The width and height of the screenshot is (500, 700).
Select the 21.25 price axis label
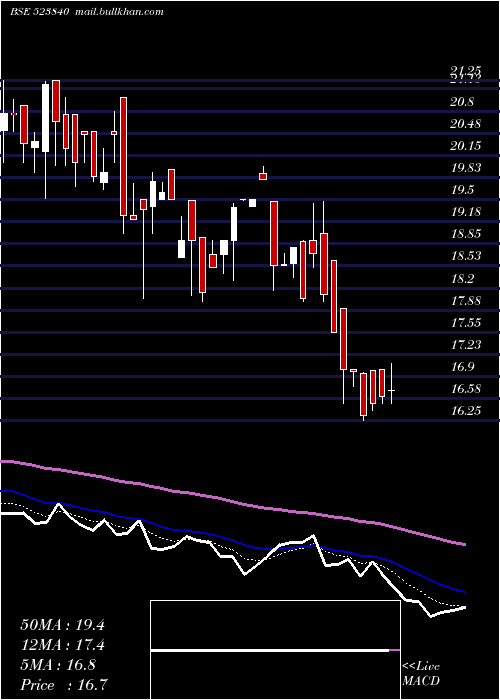pos(466,71)
